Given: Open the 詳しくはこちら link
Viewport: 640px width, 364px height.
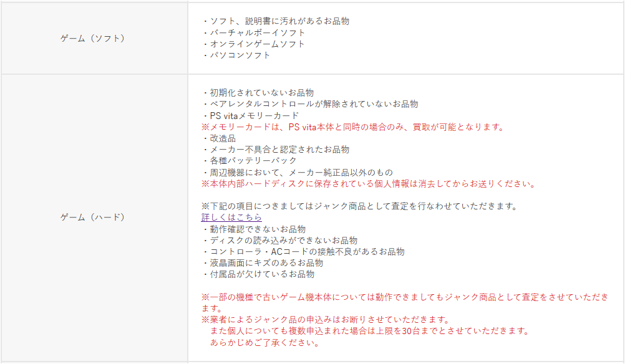Looking at the screenshot, I should pyautogui.click(x=231, y=218).
